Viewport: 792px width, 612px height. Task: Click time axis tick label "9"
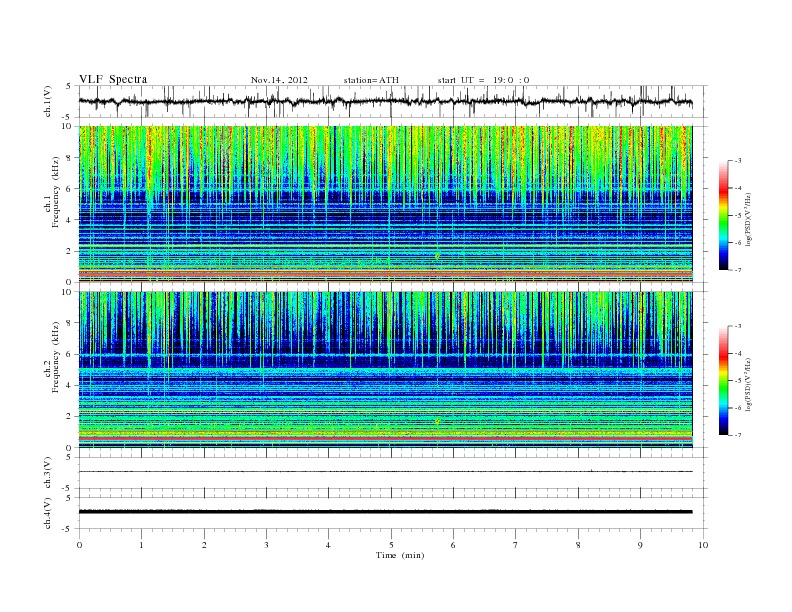tap(640, 545)
